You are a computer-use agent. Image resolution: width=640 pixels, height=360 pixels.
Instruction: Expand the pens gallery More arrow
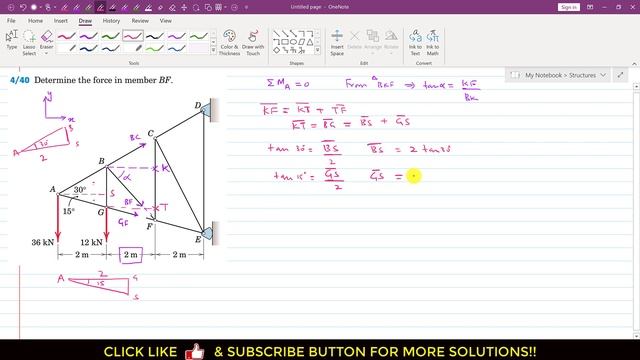(x=213, y=50)
